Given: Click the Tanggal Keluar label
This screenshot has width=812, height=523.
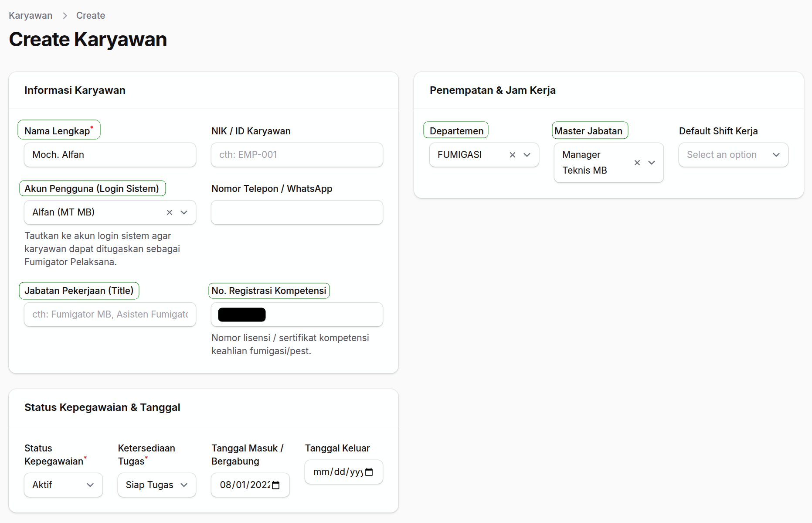Looking at the screenshot, I should coord(337,448).
